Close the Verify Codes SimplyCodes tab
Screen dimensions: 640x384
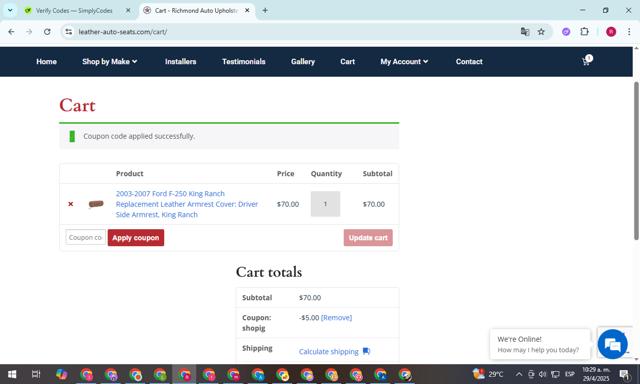(x=128, y=11)
